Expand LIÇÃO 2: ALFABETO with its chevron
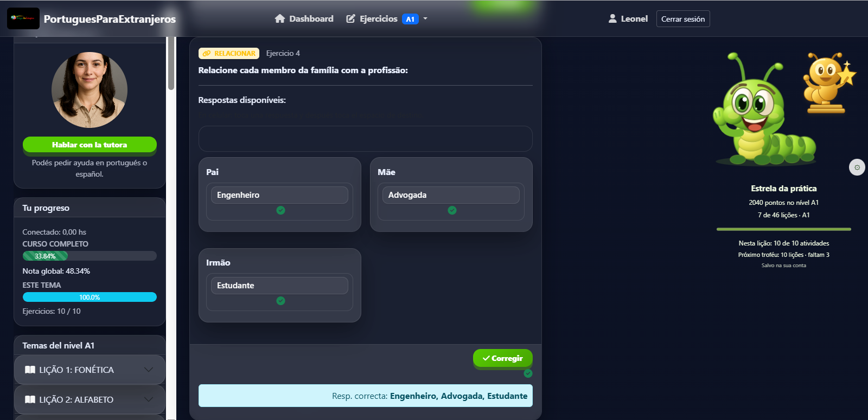 pyautogui.click(x=149, y=399)
